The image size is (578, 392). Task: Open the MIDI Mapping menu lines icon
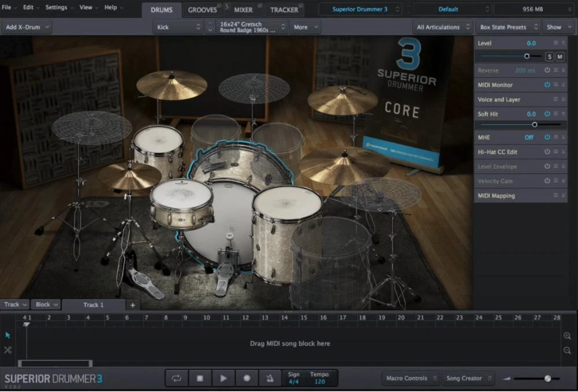point(555,196)
